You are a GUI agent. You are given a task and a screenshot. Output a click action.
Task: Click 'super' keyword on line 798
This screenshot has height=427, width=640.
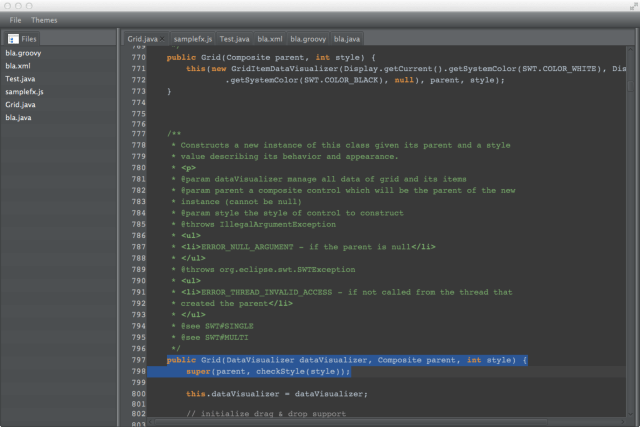(x=198, y=371)
